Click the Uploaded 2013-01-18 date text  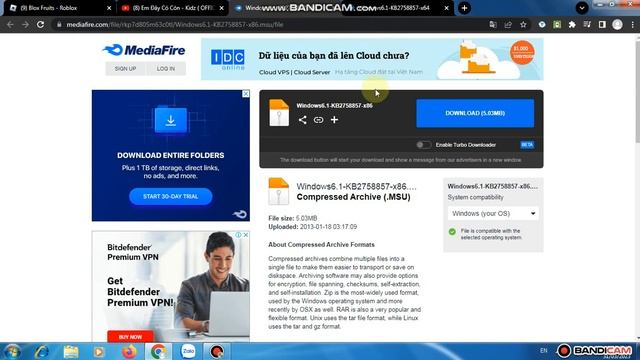point(313,227)
